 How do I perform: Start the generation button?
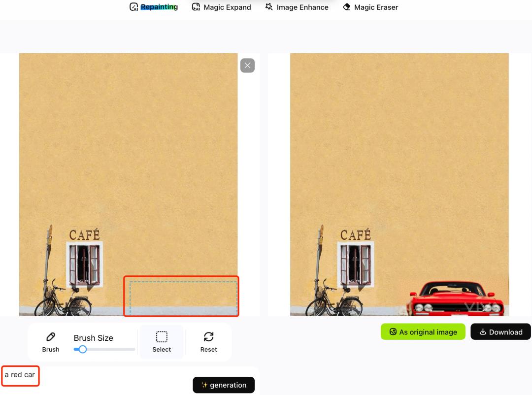pyautogui.click(x=224, y=385)
